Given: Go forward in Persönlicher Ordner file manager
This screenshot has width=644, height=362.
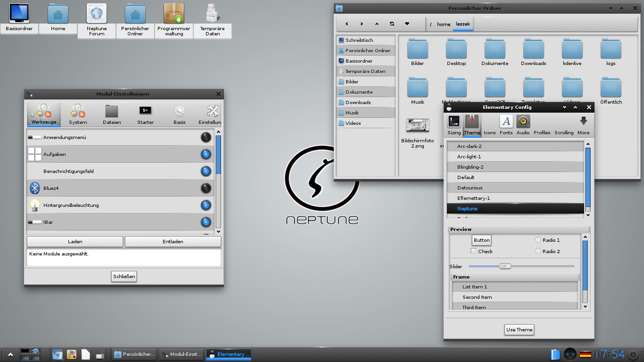Looking at the screenshot, I should (362, 24).
